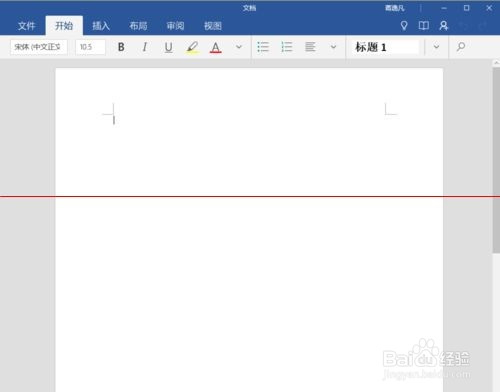The height and width of the screenshot is (392, 500).
Task: Click the account name in title bar
Action: [x=395, y=8]
